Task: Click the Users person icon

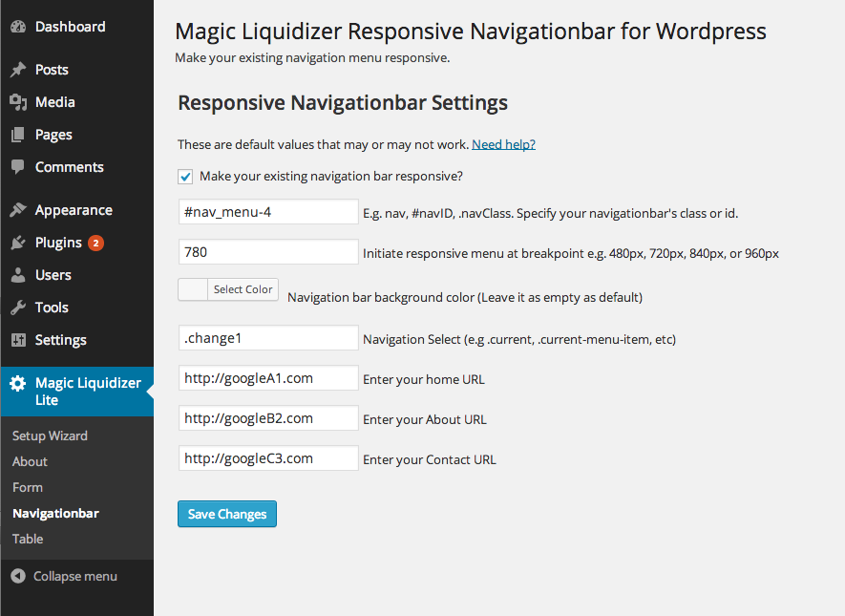Action: (x=18, y=275)
